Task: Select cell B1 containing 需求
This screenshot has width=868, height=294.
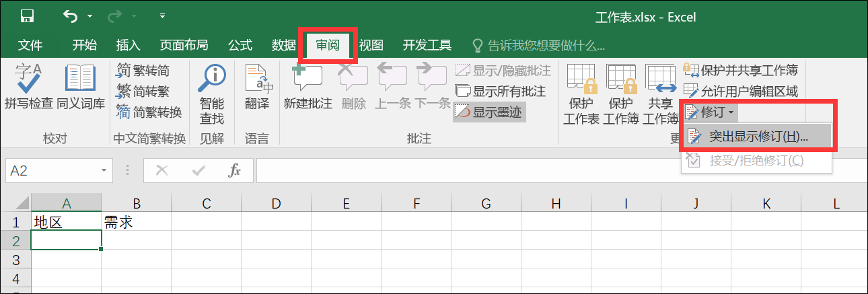Action: [136, 221]
